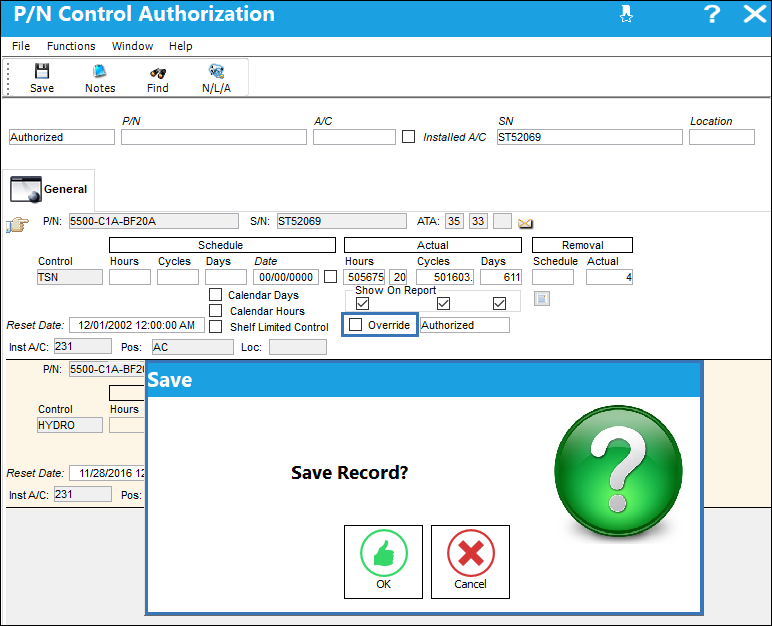Enable Shelf Limited Control checkbox
This screenshot has width=772, height=626.
pyautogui.click(x=215, y=327)
